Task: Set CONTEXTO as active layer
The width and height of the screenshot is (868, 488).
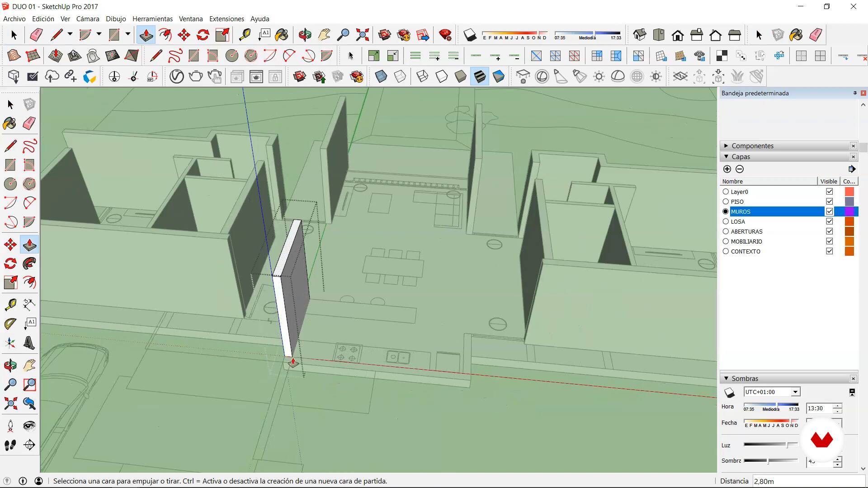Action: coord(726,251)
